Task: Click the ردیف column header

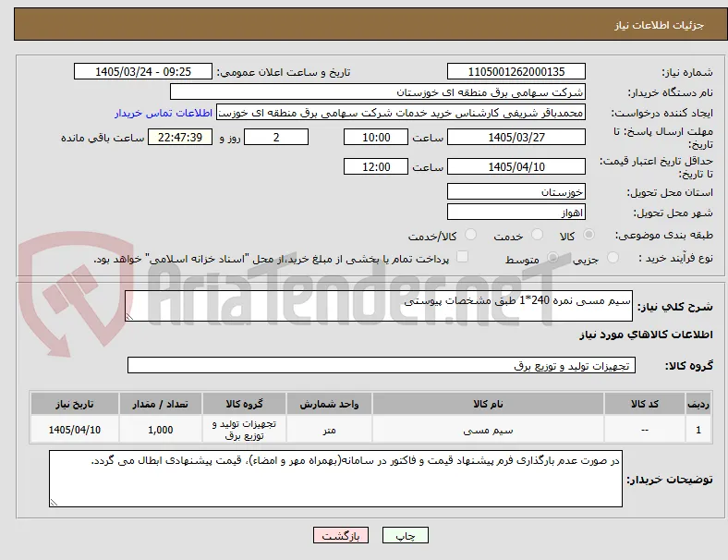Action: (x=698, y=404)
